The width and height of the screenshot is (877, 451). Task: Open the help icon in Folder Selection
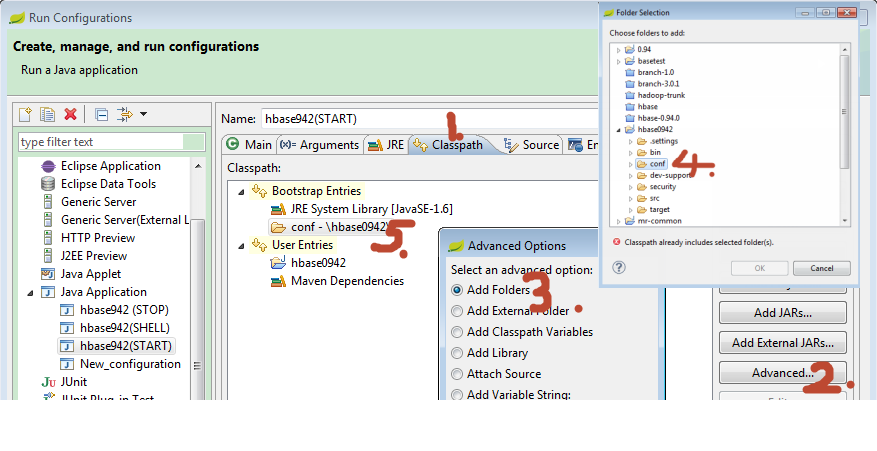pyautogui.click(x=619, y=267)
